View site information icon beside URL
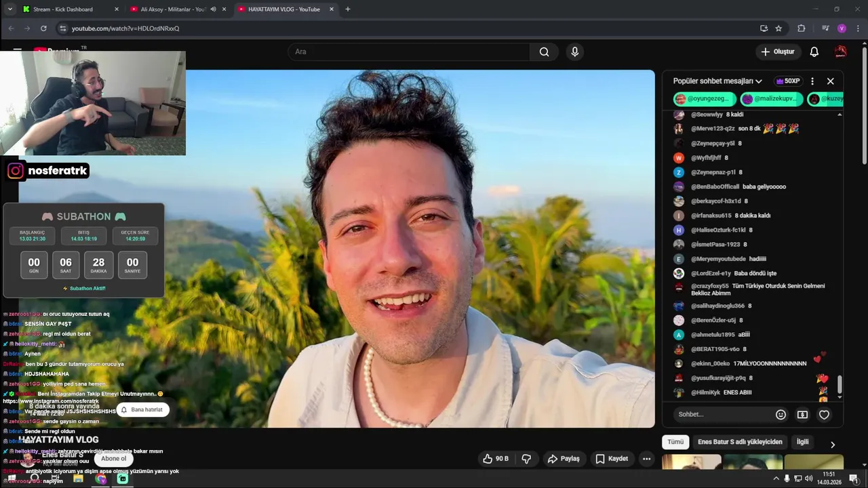868x488 pixels. point(62,28)
